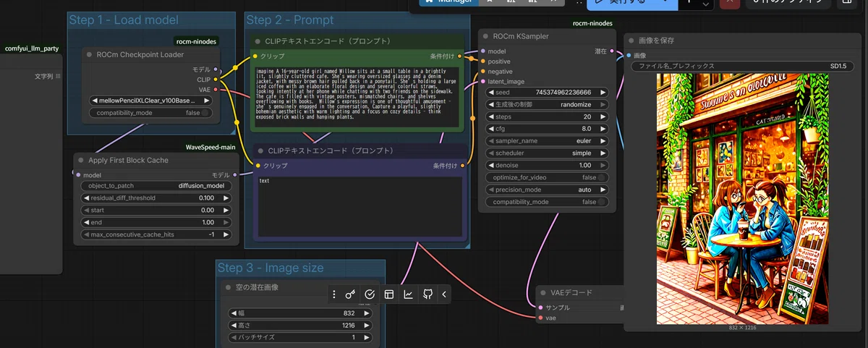This screenshot has height=348, width=868.
Task: Click the generated cafe illustration preview
Action: [x=741, y=198]
